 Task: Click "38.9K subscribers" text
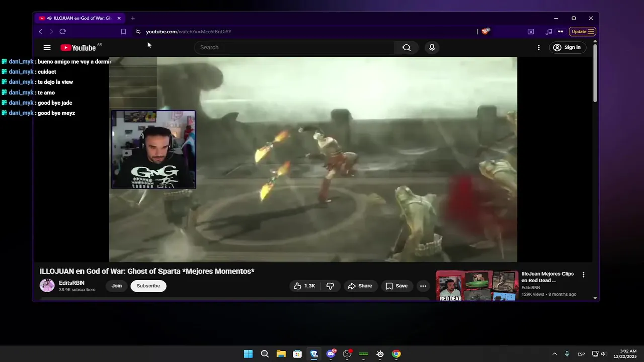77,290
